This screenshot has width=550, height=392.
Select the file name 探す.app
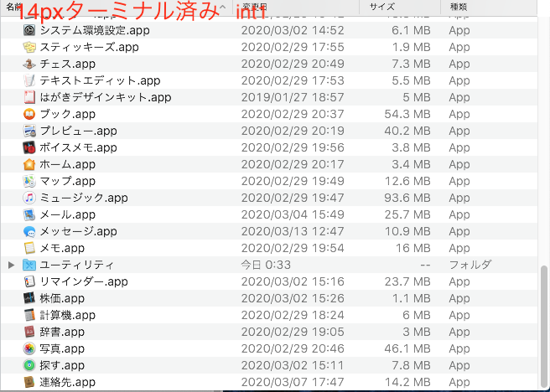(62, 365)
